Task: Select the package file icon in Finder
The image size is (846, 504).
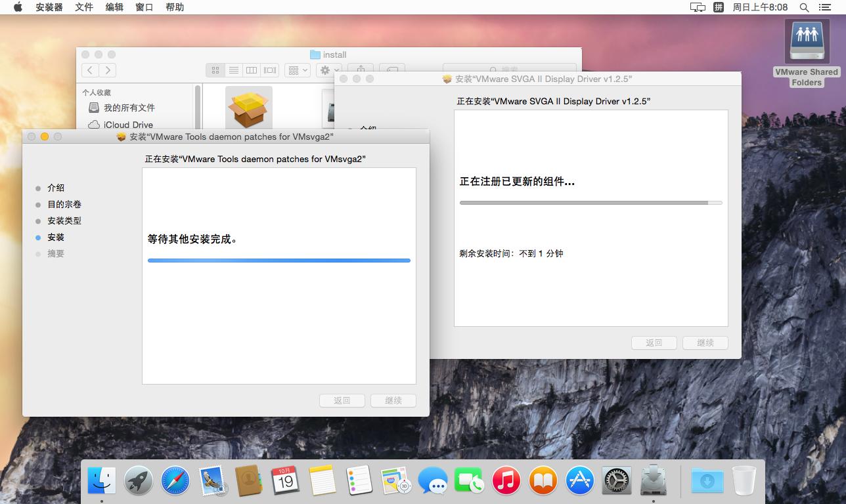Action: [248, 108]
